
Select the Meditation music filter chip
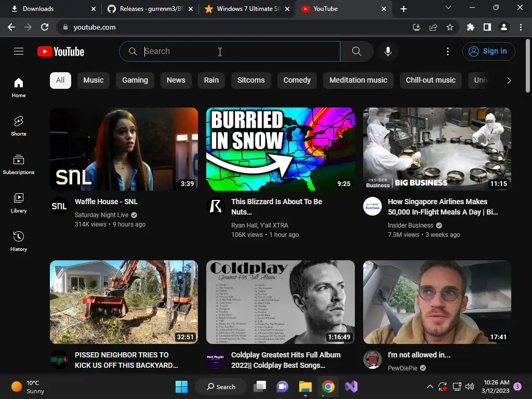click(358, 81)
